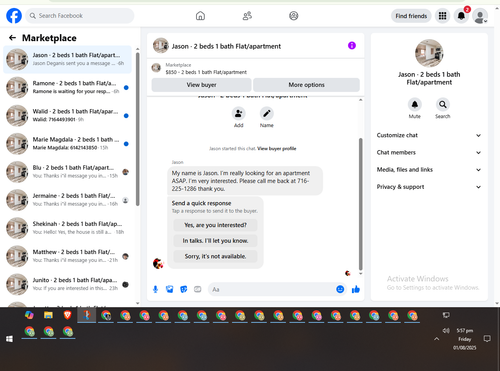Send quick response 'Sorry, it's not available.'
This screenshot has width=500, height=371.
[215, 256]
